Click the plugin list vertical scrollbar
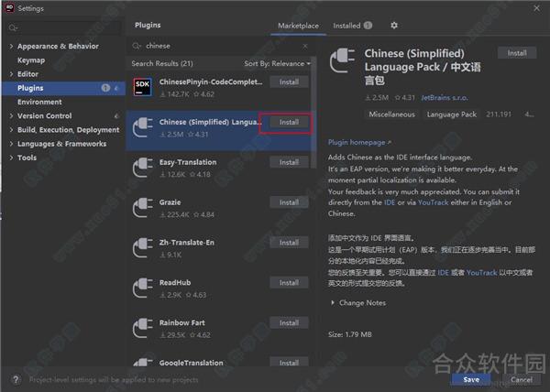Screen dimensions: 550x392 click(313, 112)
